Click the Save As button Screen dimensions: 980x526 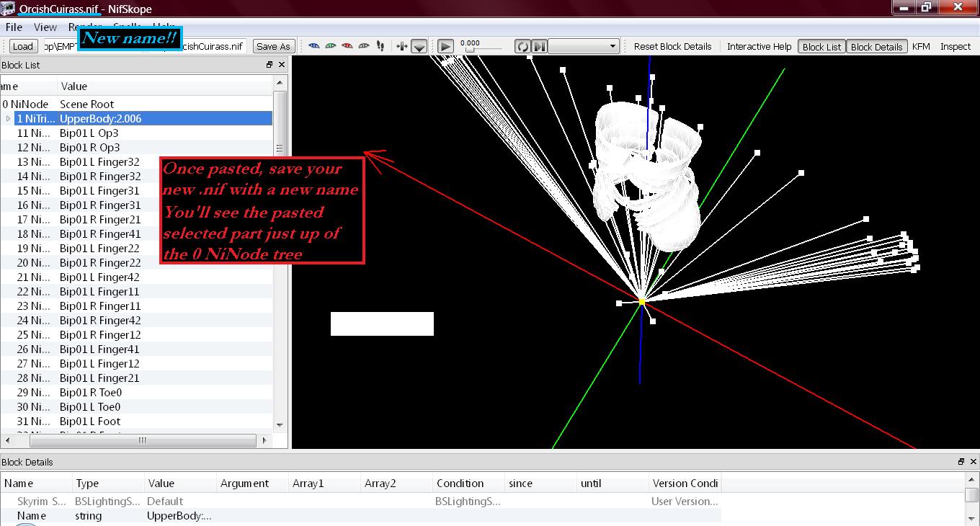coord(272,46)
